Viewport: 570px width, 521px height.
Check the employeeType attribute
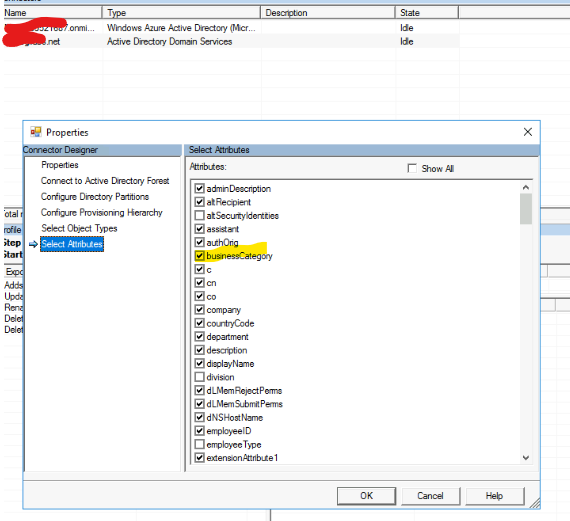[199, 444]
